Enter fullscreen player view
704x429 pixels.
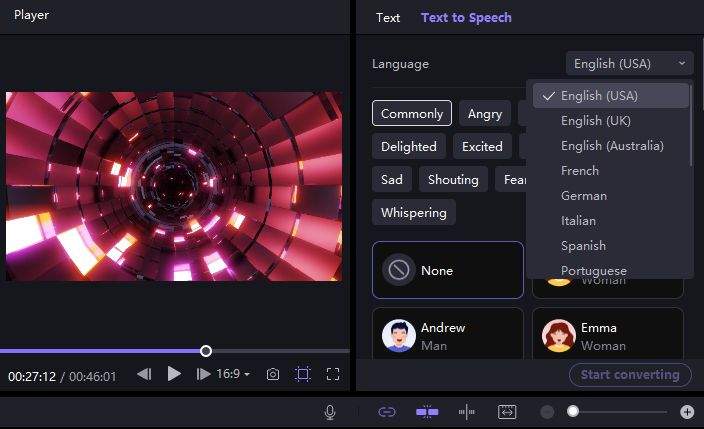coord(333,374)
